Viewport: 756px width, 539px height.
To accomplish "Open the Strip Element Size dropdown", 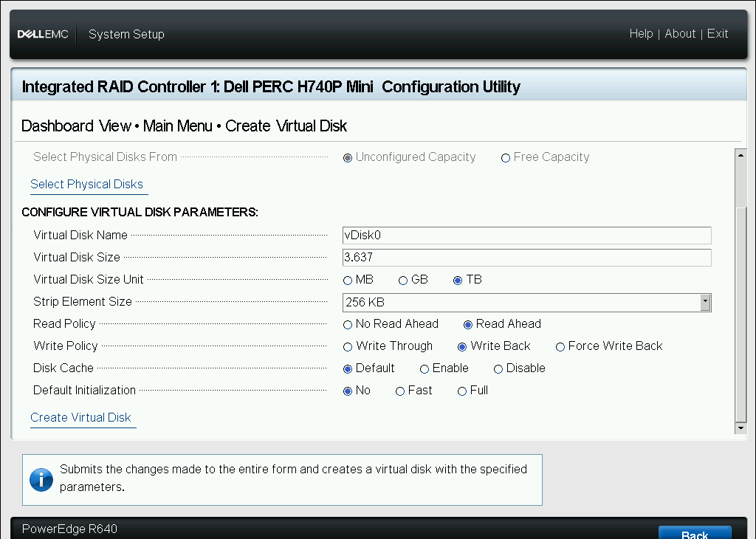I will (x=706, y=302).
